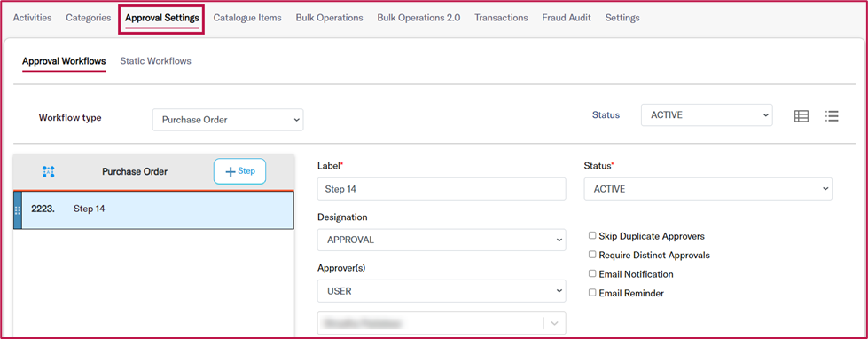Check Require Distinct Approvals
Image resolution: width=868 pixels, height=339 pixels.
point(592,255)
